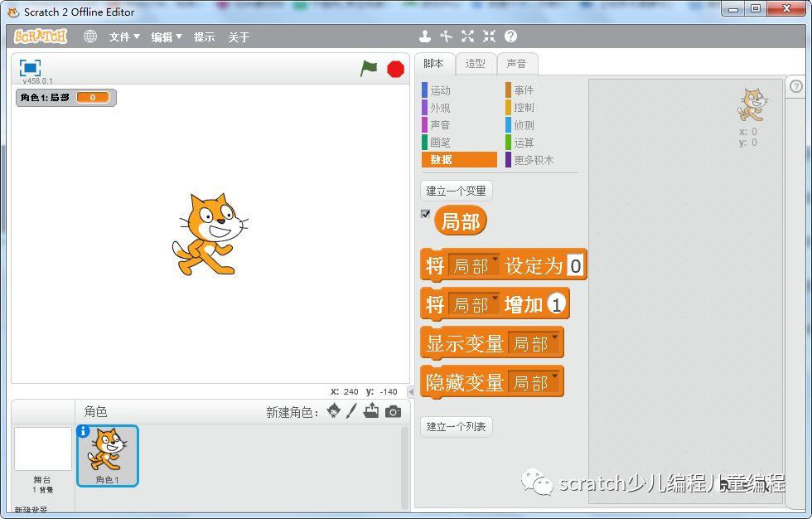Viewport: 812px width, 519px height.
Task: Toggle the 局部 variable monitor checkbox
Action: (x=425, y=213)
